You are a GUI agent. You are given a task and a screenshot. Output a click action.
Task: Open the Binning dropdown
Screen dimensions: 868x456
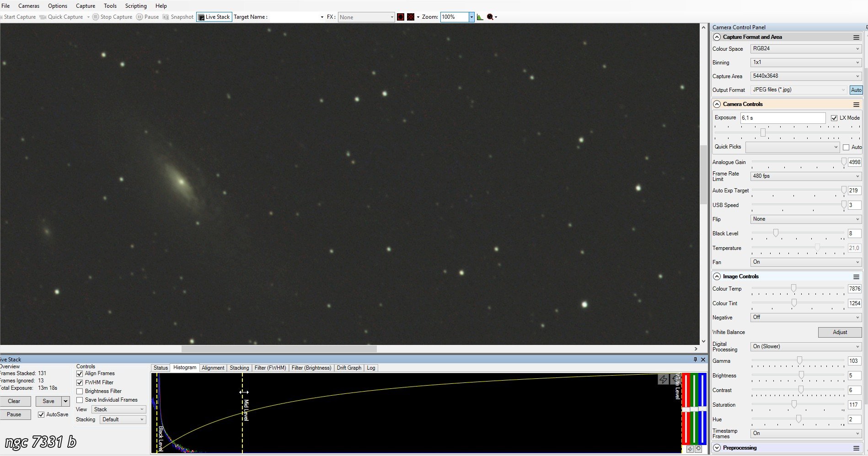point(806,62)
